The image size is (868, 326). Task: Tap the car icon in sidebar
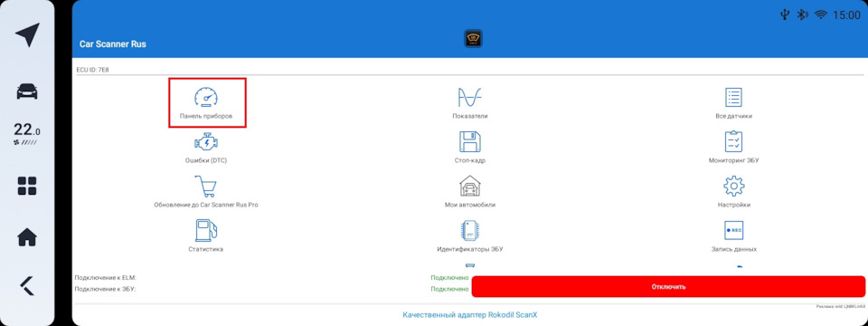[27, 91]
